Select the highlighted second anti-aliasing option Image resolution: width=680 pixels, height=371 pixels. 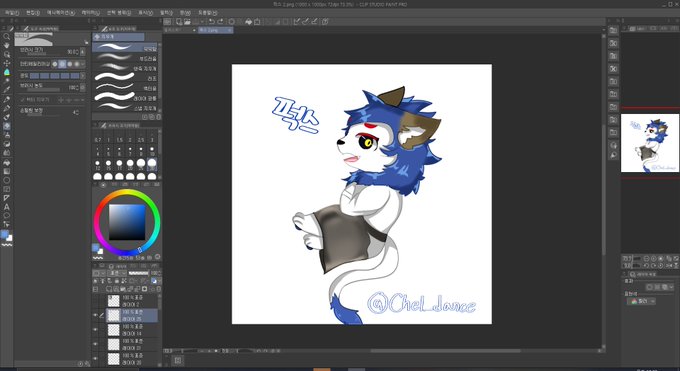[x=62, y=64]
